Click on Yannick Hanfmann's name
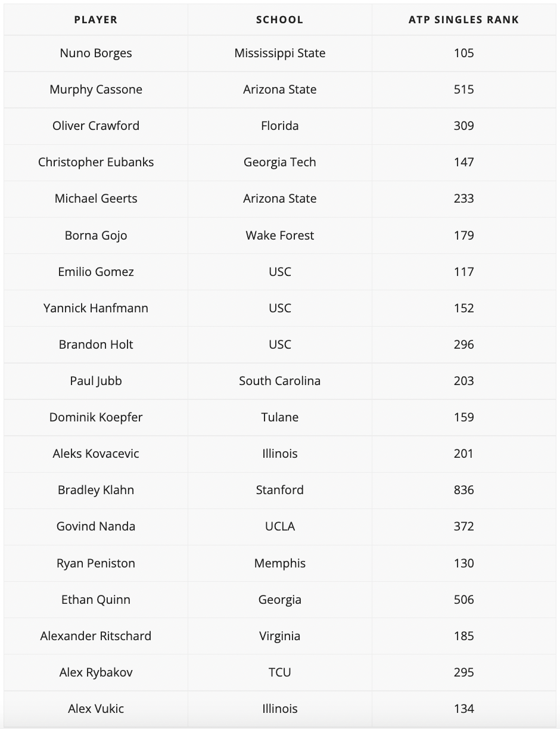Image resolution: width=560 pixels, height=729 pixels. point(96,308)
